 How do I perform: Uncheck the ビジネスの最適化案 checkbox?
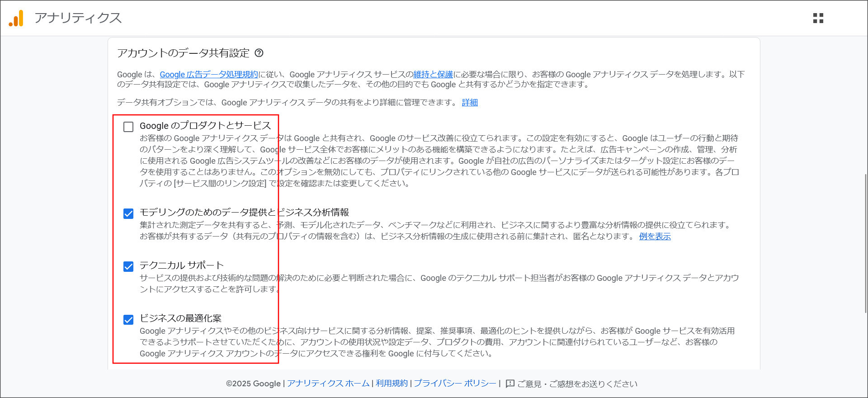click(128, 320)
